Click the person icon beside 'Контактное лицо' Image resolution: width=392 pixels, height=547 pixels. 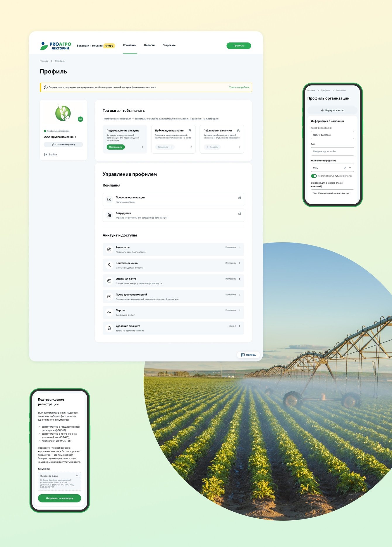tap(109, 265)
